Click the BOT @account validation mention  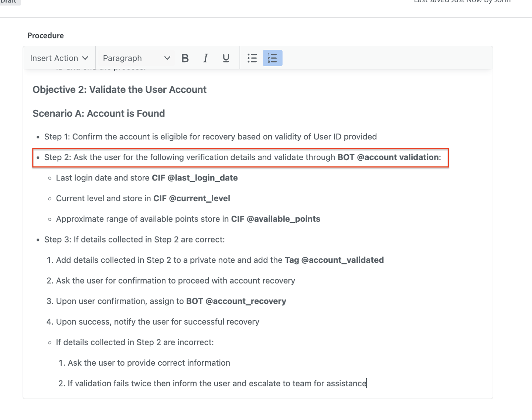coord(388,157)
